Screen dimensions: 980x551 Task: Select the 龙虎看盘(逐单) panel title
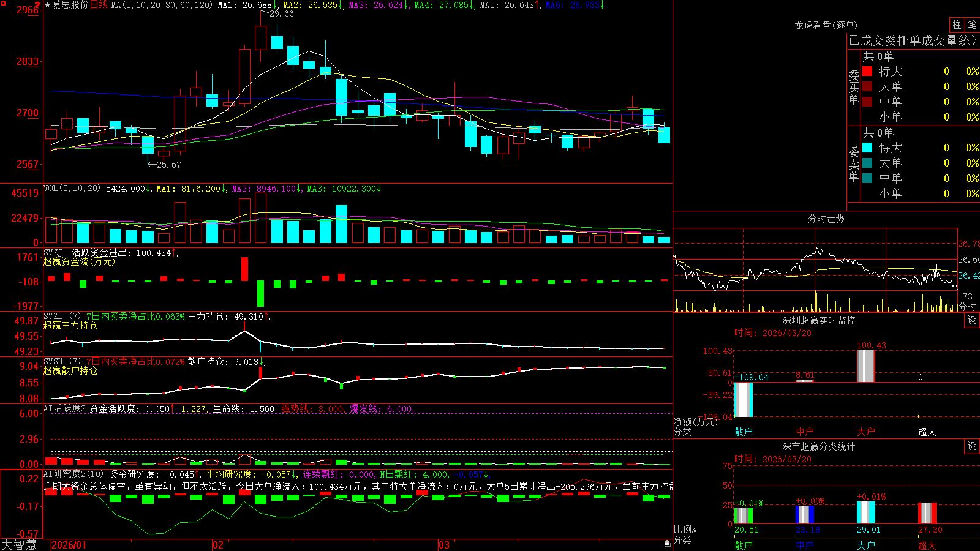tap(826, 25)
